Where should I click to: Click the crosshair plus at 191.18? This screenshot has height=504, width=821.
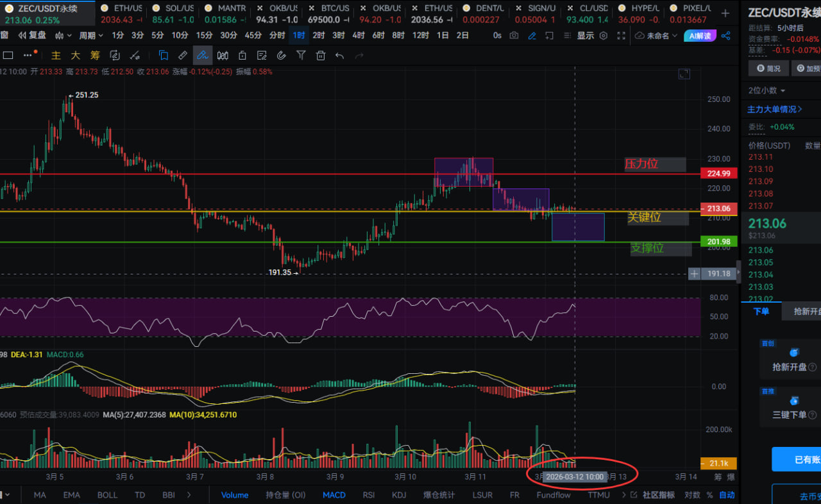pyautogui.click(x=695, y=274)
